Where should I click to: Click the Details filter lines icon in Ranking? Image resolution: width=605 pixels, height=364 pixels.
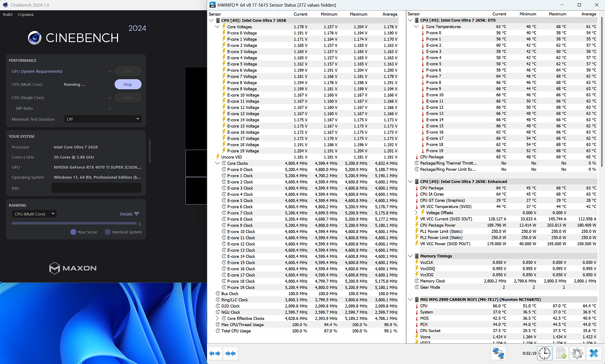click(x=136, y=214)
